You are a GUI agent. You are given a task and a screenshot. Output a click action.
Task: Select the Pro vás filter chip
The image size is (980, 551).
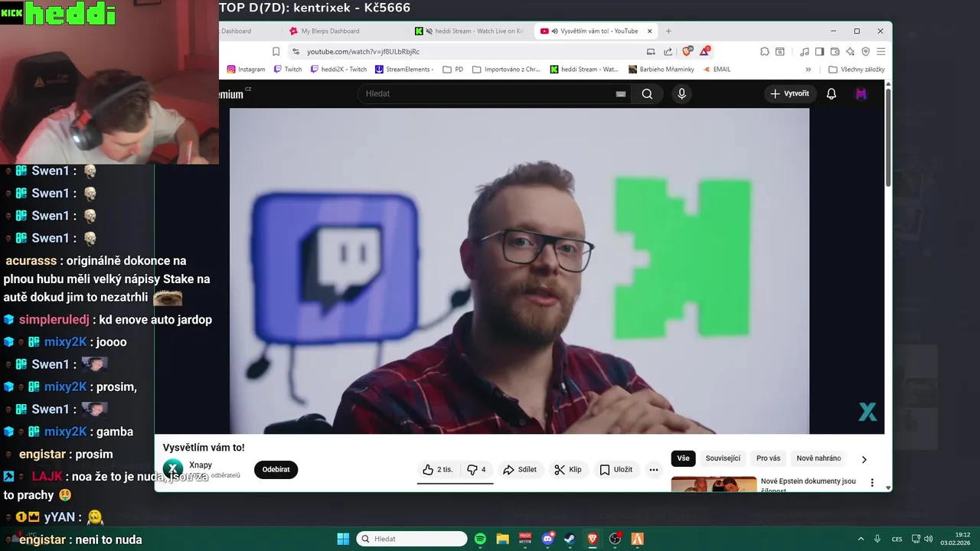click(768, 458)
